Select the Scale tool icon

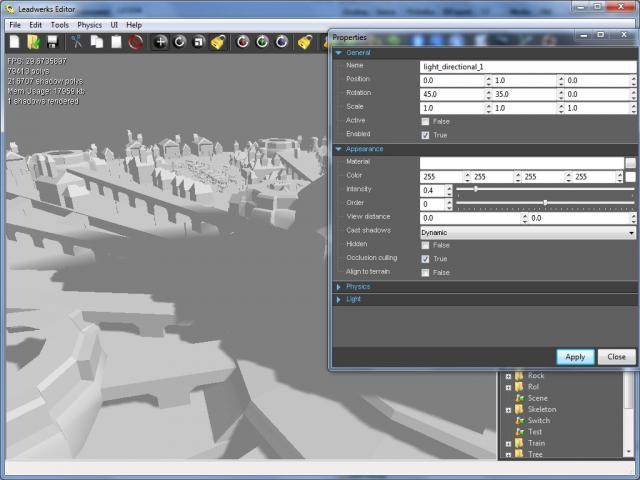point(199,42)
